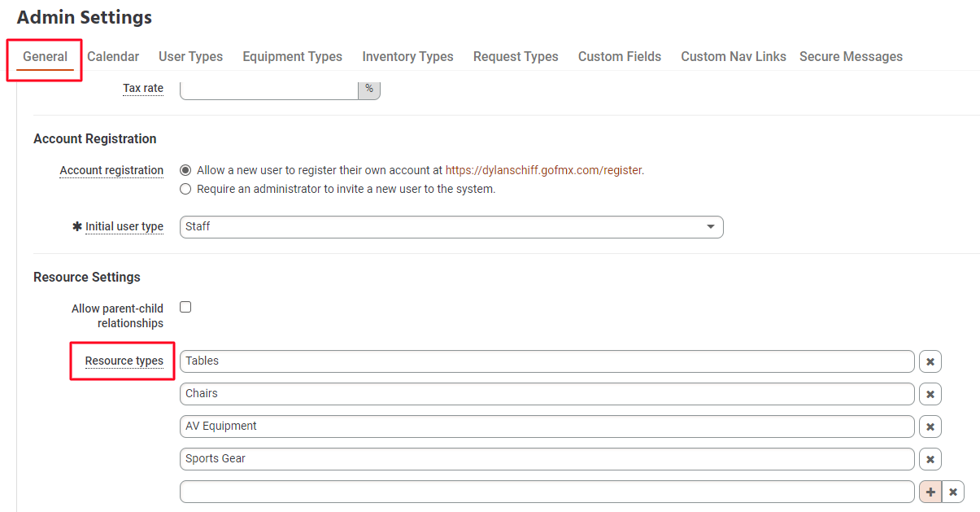Screen dimensions: 980x512
Task: Remove the Chairs resource type
Action: pyautogui.click(x=930, y=393)
